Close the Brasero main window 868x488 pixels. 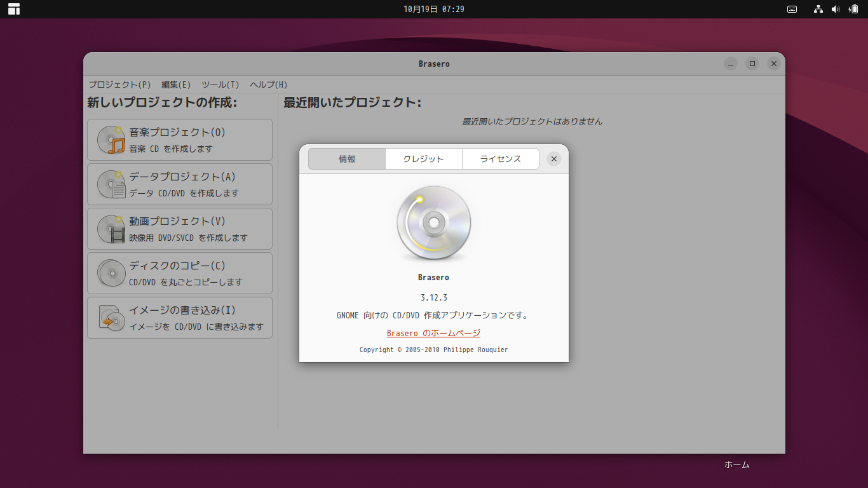tap(773, 64)
